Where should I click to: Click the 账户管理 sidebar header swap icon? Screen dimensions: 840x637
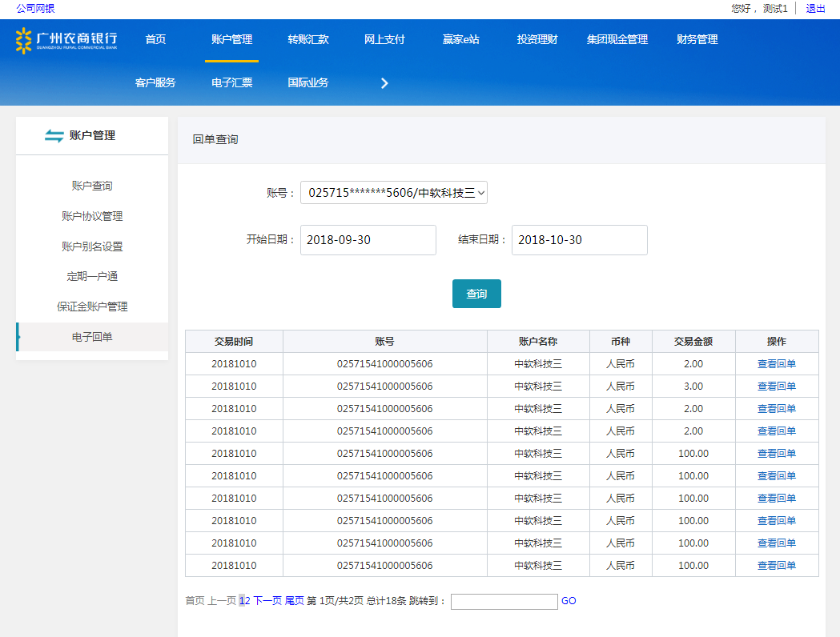[x=54, y=135]
